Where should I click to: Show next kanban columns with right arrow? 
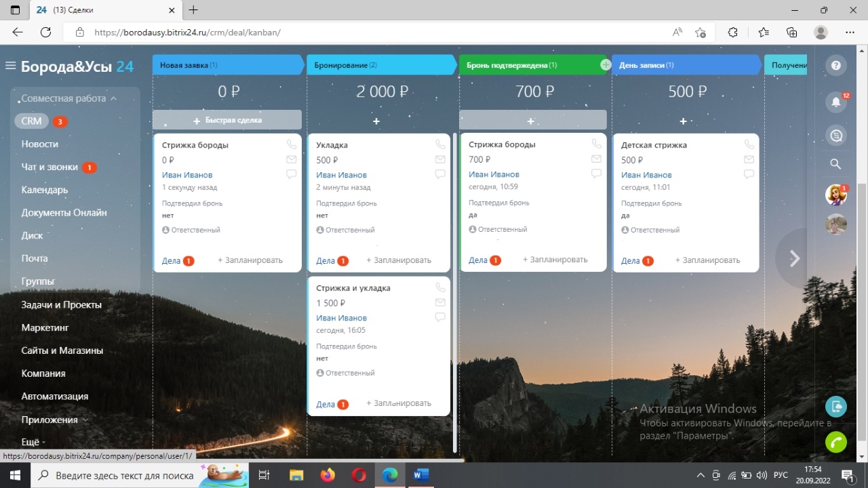(795, 258)
